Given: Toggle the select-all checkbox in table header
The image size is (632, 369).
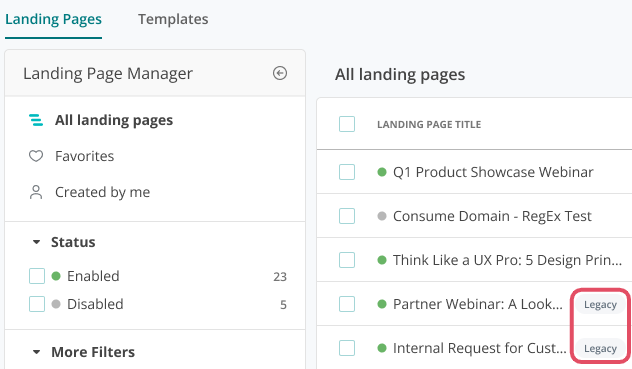Looking at the screenshot, I should 347,124.
